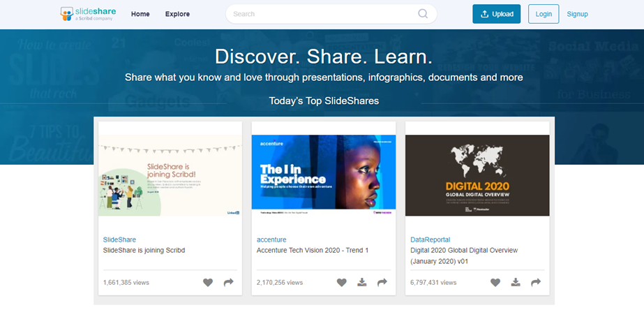Screen dimensions: 644x310
Task: Open the accenture author profile link
Action: 271,239
